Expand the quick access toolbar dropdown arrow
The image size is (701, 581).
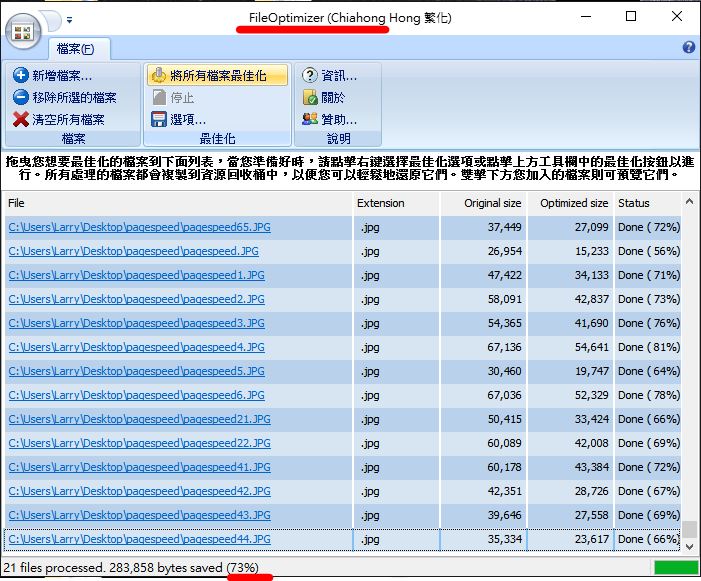coord(69,19)
